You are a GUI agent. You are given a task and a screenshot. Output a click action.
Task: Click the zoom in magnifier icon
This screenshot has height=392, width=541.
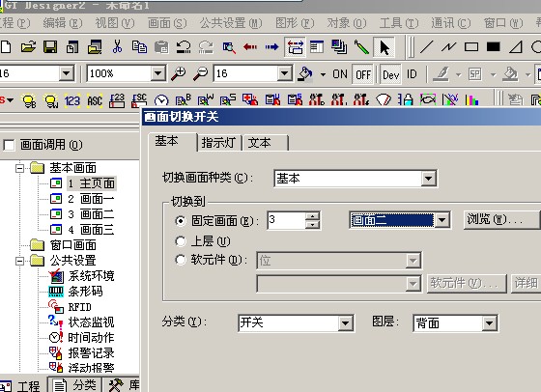pos(179,73)
